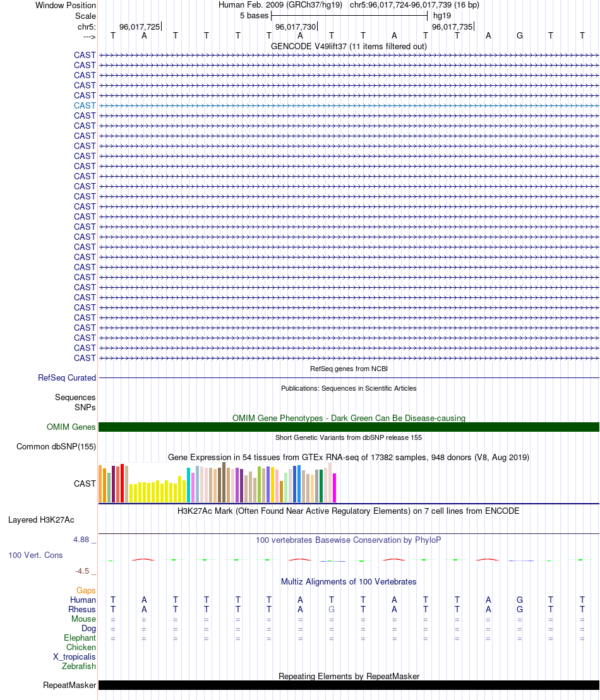Image resolution: width=600 pixels, height=700 pixels.
Task: Click the Zebrafish alignment row label
Action: point(78,666)
